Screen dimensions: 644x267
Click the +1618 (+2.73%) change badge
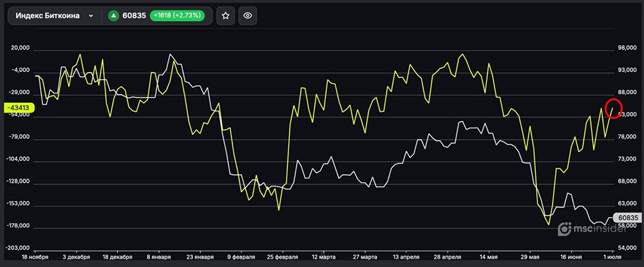click(x=177, y=16)
